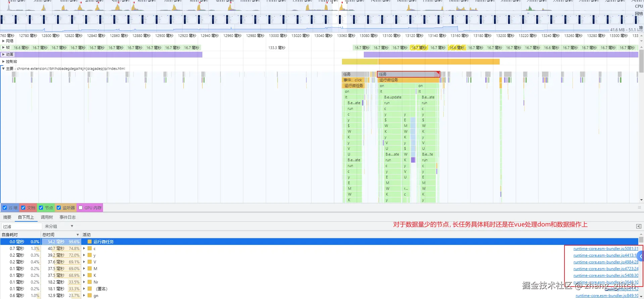Click the bottom table scroll-down arrow
Image resolution: width=644 pixels, height=299 pixels.
[641, 297]
